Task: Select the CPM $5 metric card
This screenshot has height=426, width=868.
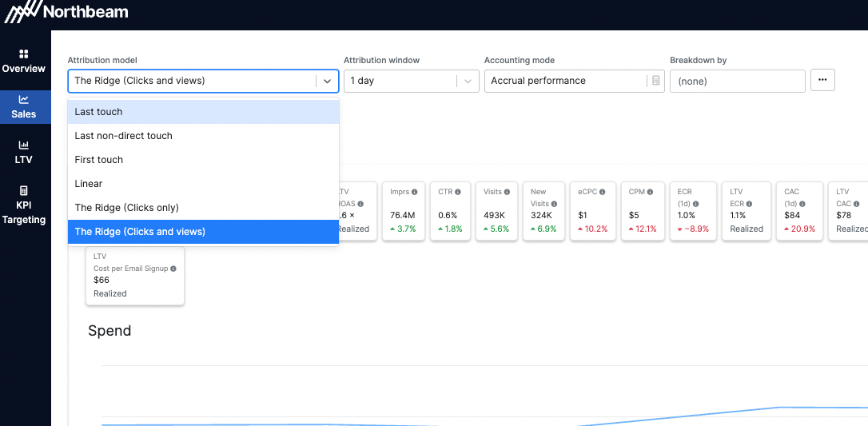Action: [643, 211]
